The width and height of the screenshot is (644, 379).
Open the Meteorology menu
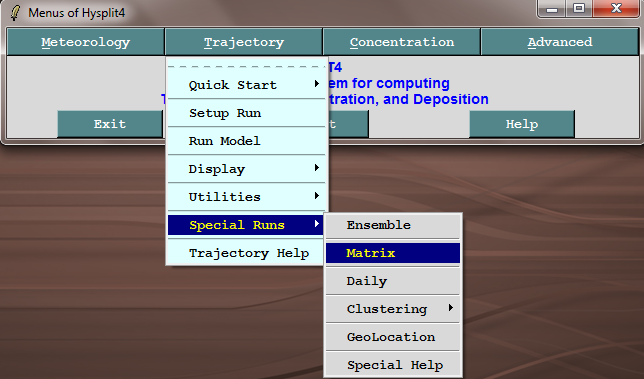tap(85, 42)
